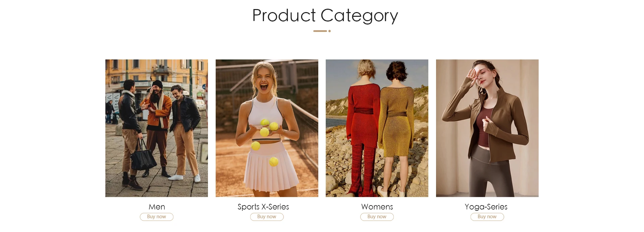Select the Men category title
The height and width of the screenshot is (232, 644).
(157, 207)
